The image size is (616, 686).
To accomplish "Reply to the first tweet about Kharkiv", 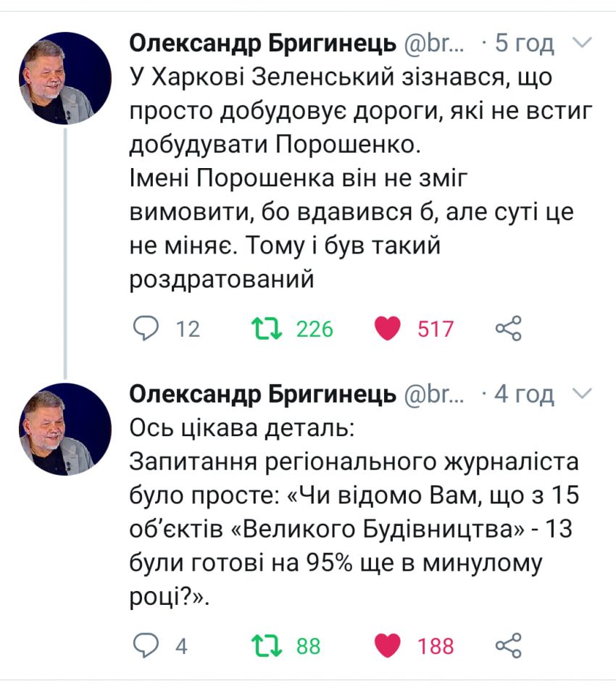I will pyautogui.click(x=146, y=329).
